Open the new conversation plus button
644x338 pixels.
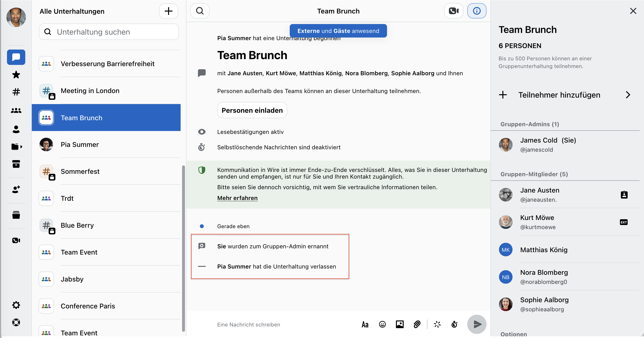(x=169, y=11)
